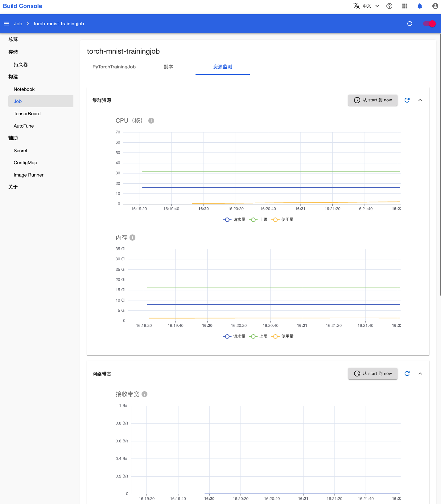Screen dimensions: 441x504
Task: Switch to the 副本 tab
Action: 168,67
